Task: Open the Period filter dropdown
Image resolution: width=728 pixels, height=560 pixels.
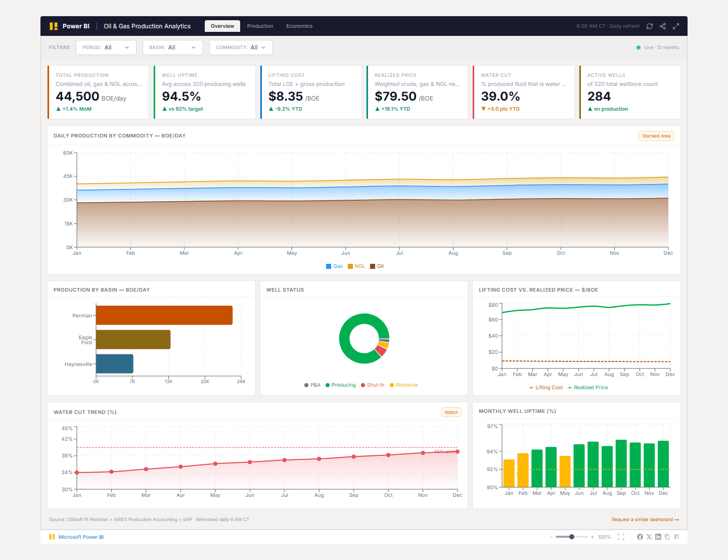Action: click(106, 48)
